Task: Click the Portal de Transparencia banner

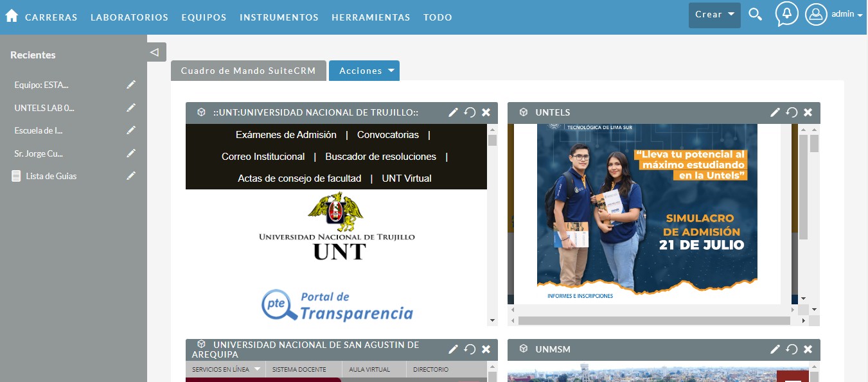Action: tap(337, 306)
